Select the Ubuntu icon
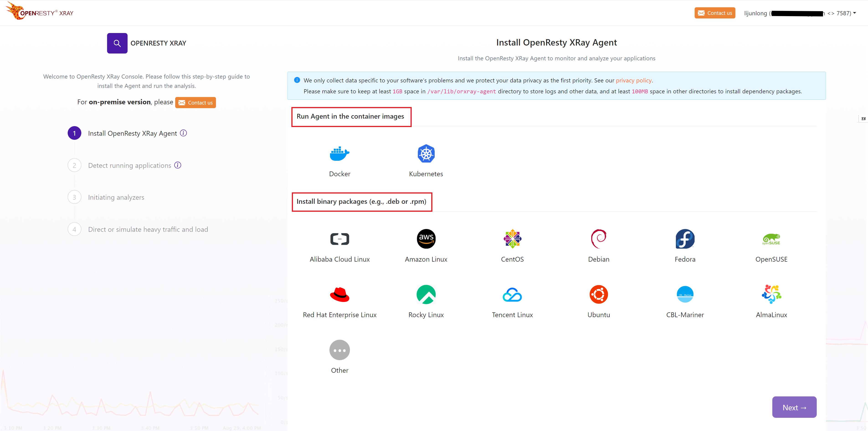Image resolution: width=868 pixels, height=431 pixels. pyautogui.click(x=598, y=295)
